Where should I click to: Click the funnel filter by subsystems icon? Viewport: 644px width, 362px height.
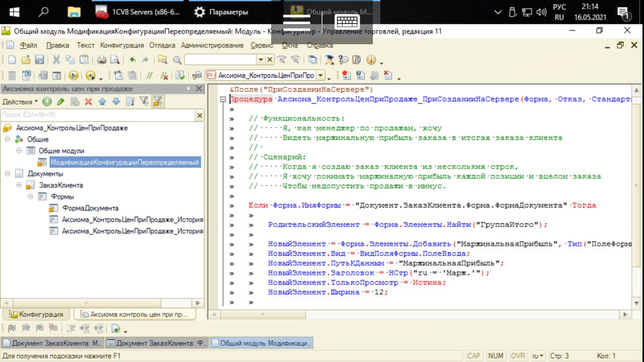(143, 102)
